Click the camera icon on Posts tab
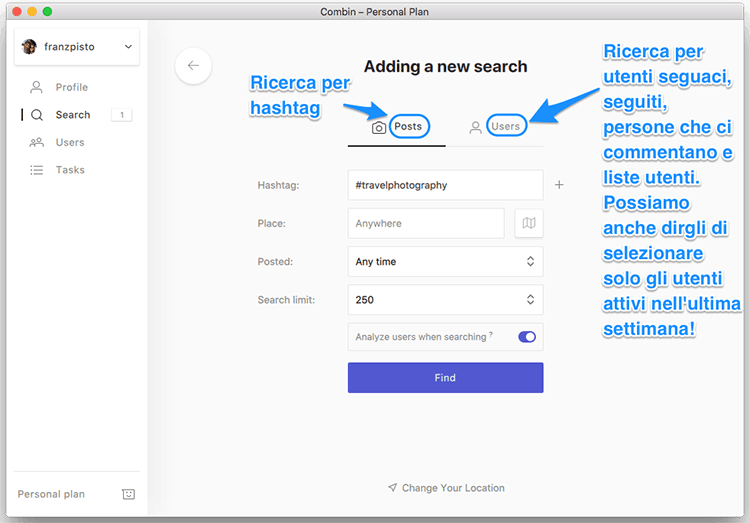The height and width of the screenshot is (523, 750). tap(379, 128)
